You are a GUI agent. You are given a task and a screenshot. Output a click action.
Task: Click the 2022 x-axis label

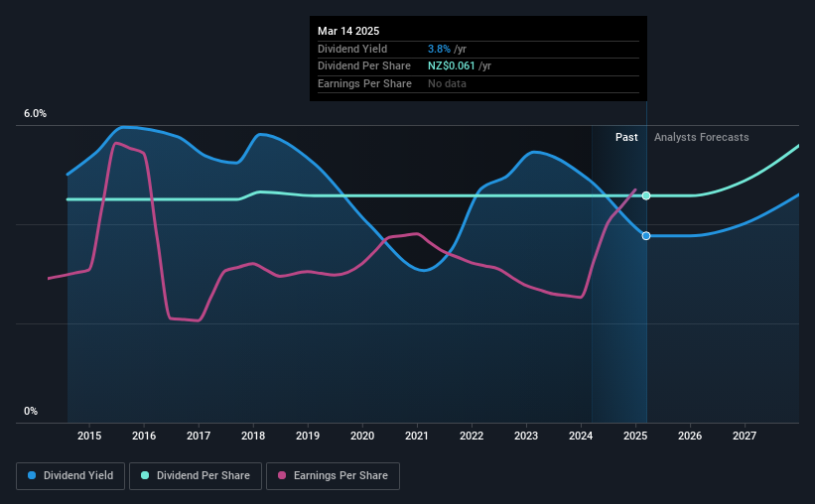point(472,436)
